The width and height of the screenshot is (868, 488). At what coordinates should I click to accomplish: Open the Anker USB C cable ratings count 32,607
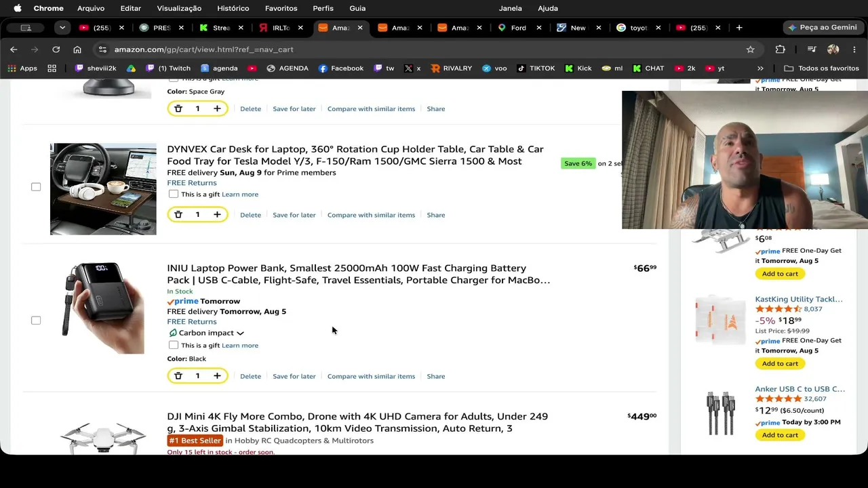[814, 399]
